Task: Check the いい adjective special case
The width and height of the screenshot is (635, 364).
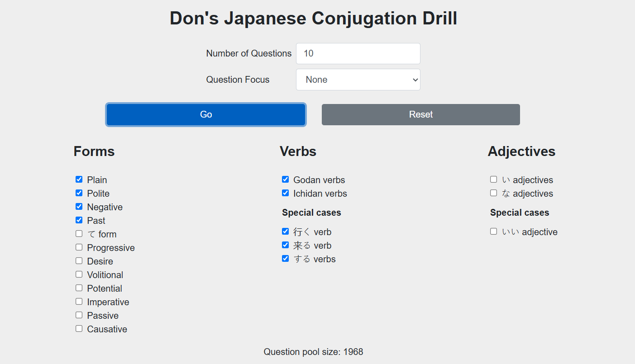Action: [x=493, y=231]
